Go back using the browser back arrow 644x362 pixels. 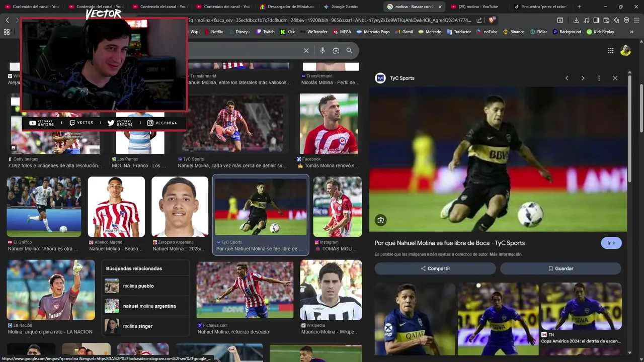7,20
